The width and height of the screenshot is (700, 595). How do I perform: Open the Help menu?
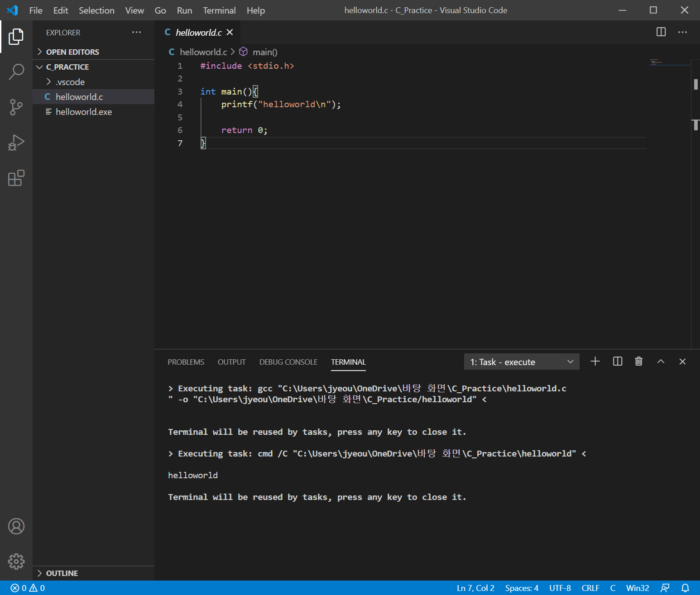pos(256,10)
